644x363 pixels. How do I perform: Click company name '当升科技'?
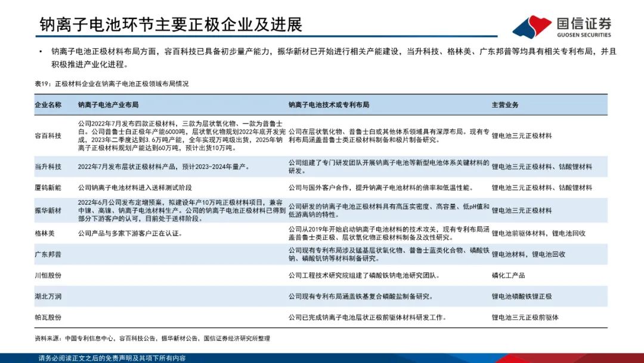click(x=48, y=167)
